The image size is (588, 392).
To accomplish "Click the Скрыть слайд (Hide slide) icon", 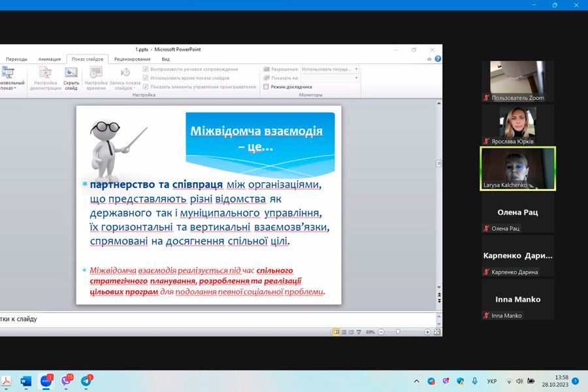I will 71,78.
